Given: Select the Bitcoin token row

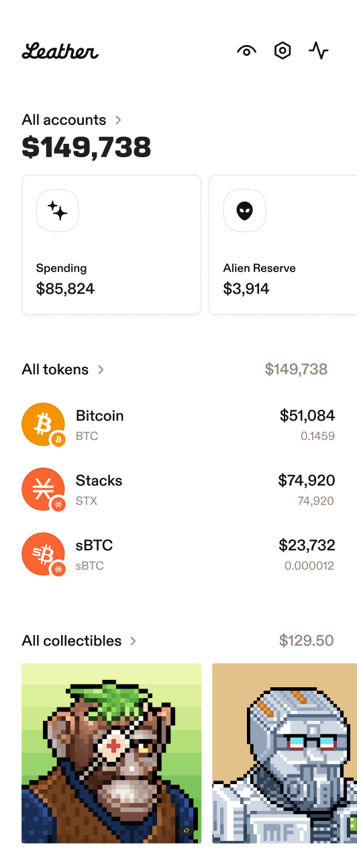Looking at the screenshot, I should tap(178, 425).
